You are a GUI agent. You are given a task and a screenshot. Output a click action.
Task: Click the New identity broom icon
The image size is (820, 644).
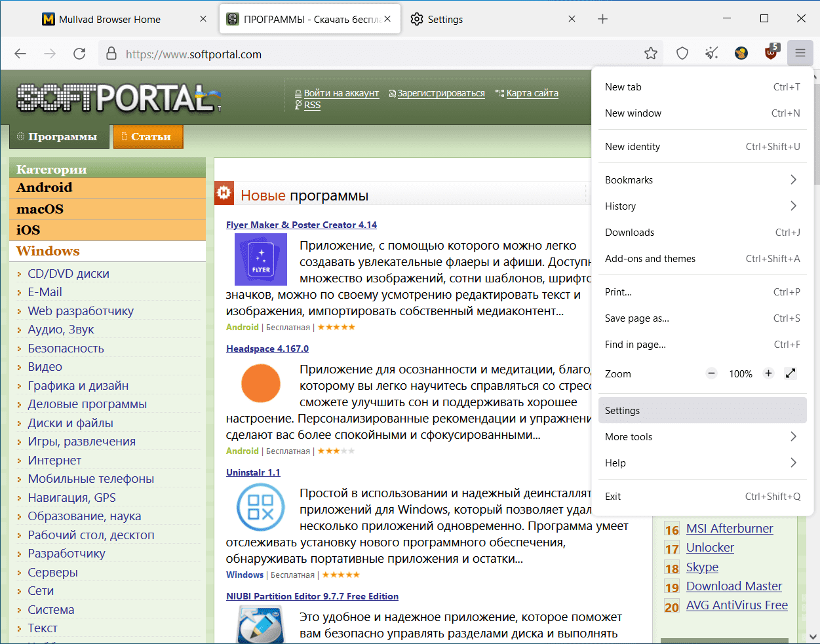[712, 54]
